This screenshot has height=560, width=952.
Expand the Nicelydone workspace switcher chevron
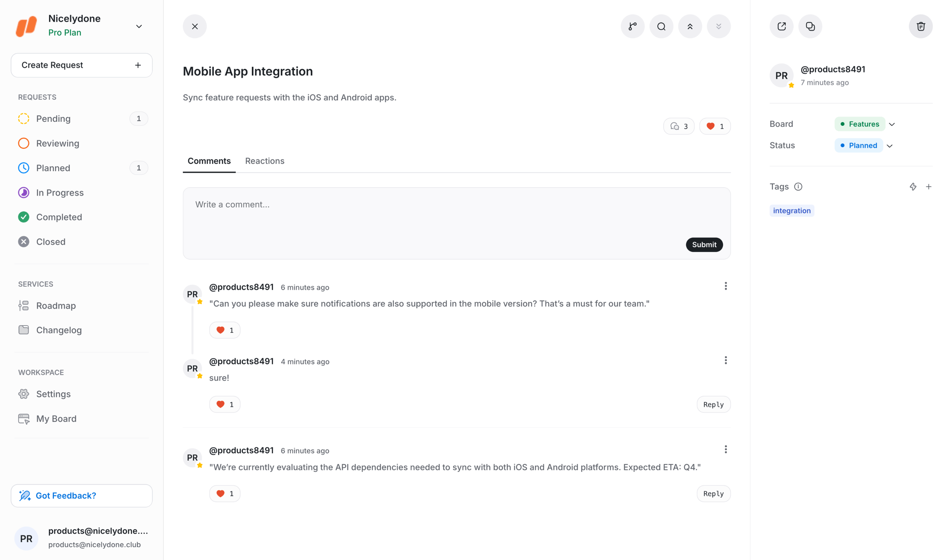(139, 27)
